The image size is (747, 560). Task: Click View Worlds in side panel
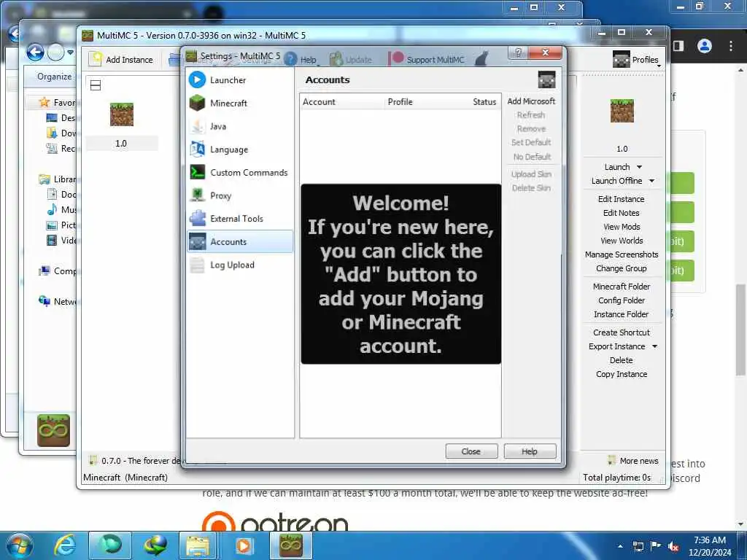coord(622,241)
